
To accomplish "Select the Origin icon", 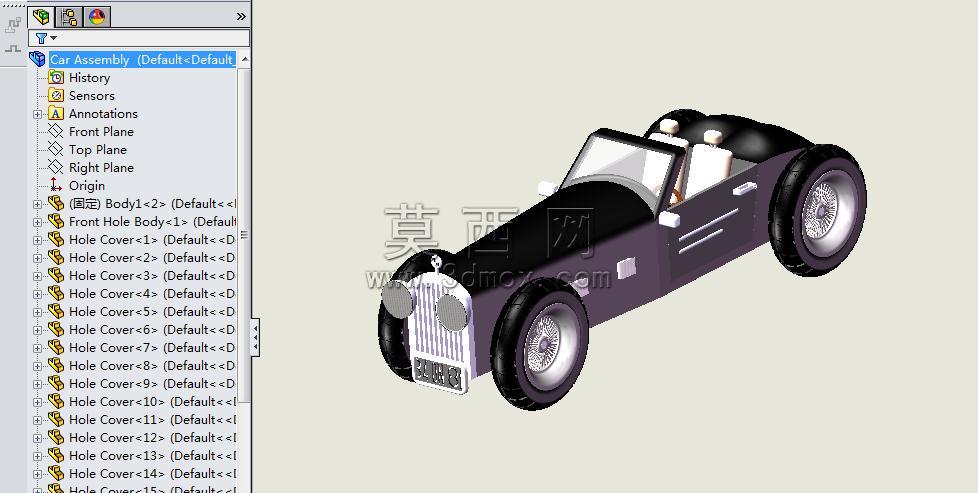I will [56, 185].
